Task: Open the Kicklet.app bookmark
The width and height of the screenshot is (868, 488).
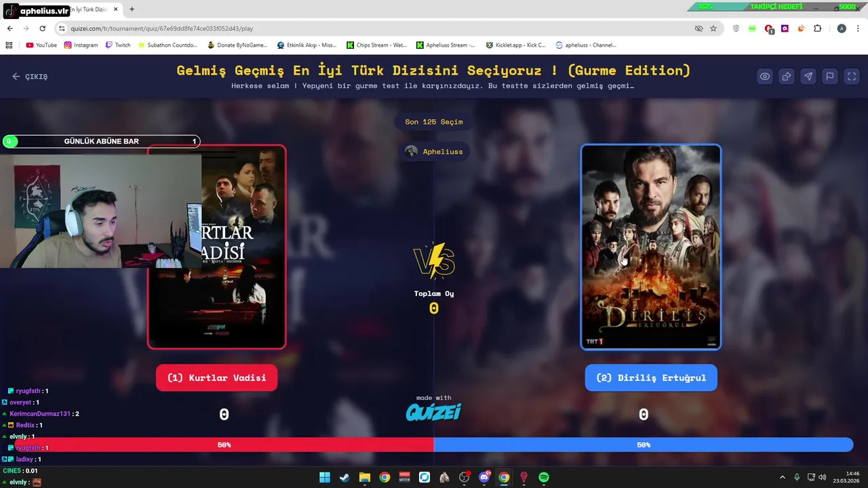Action: pyautogui.click(x=515, y=45)
